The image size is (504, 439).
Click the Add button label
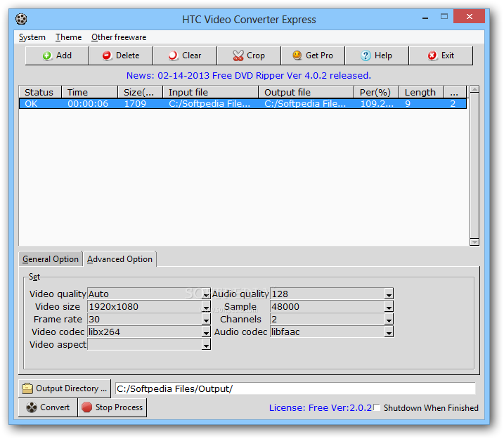64,55
